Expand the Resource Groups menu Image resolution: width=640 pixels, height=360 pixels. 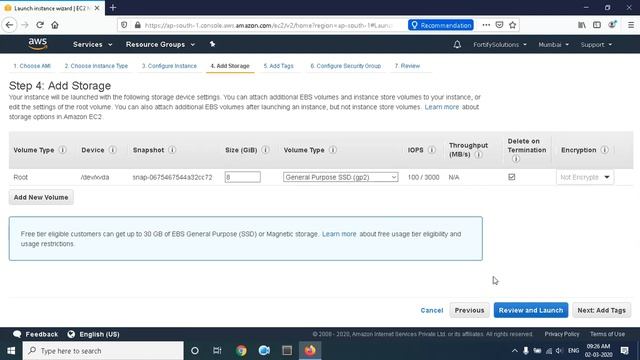click(160, 44)
